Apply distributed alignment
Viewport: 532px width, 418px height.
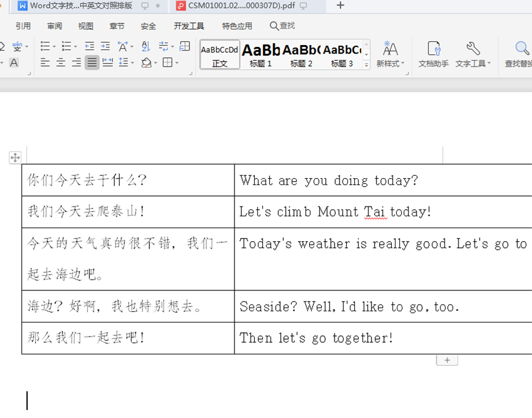107,62
